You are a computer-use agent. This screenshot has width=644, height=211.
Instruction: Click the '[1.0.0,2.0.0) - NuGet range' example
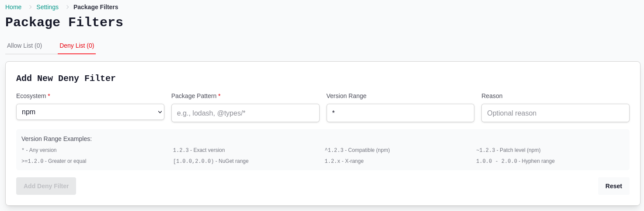click(x=211, y=161)
